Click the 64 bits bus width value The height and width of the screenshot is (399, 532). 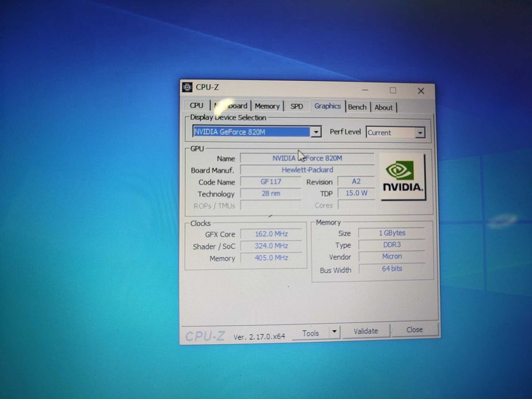click(392, 268)
